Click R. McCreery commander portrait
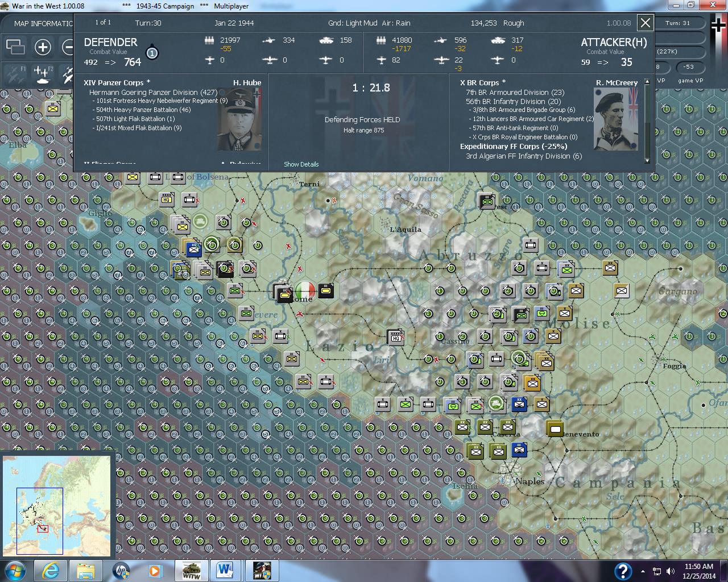The image size is (728, 582). pyautogui.click(x=616, y=119)
